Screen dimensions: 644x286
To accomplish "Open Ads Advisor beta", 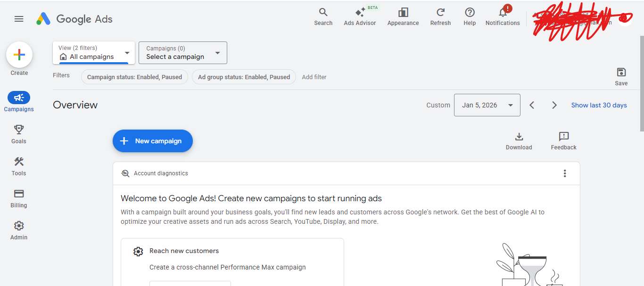I will point(360,13).
